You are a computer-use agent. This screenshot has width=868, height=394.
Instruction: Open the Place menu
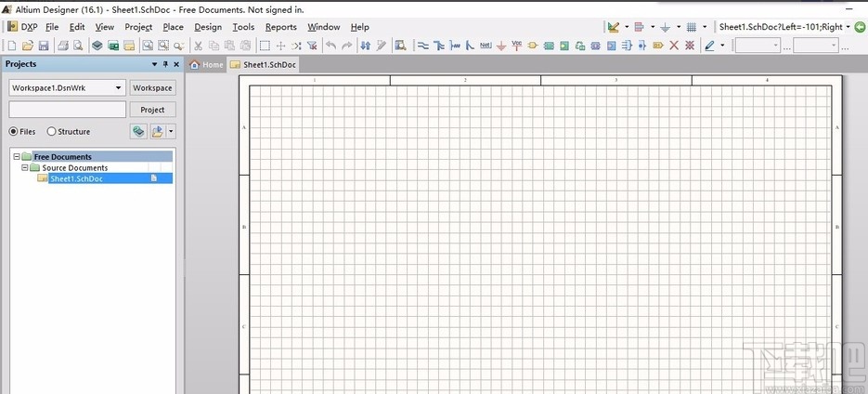(174, 27)
